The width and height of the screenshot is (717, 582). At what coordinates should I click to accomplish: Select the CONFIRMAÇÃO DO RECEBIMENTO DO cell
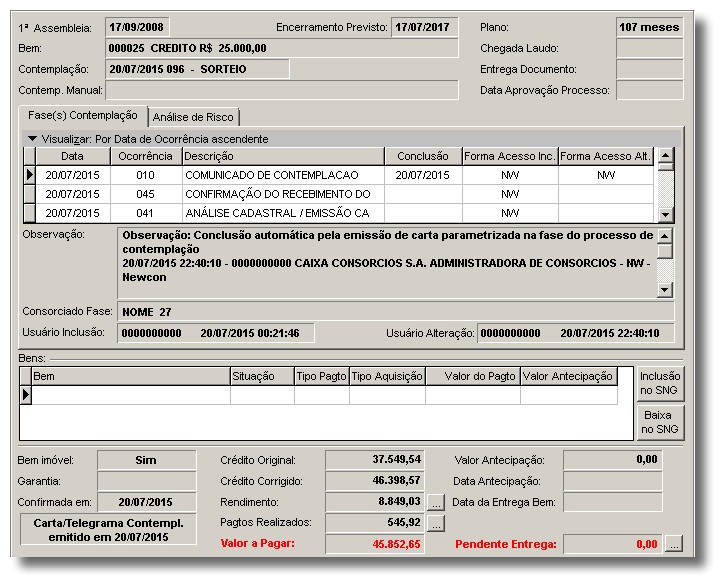(283, 194)
